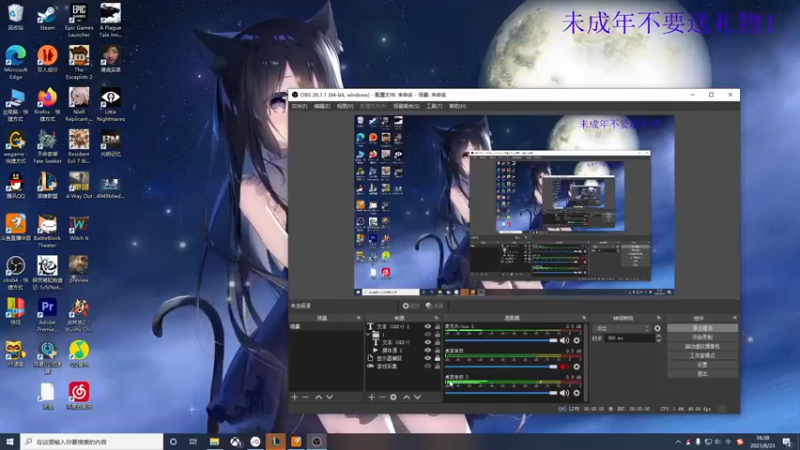Open File Explorer from the taskbar
The height and width of the screenshot is (450, 800).
point(214,441)
